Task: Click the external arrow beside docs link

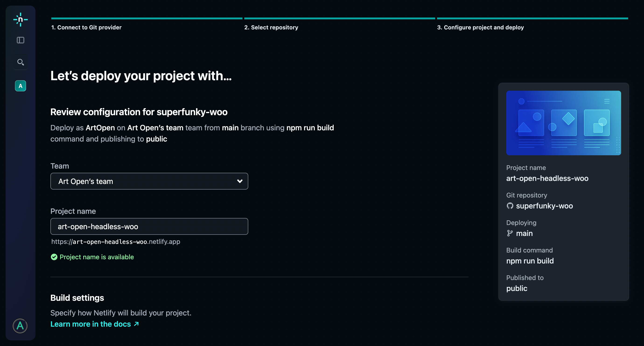Action: (136, 324)
